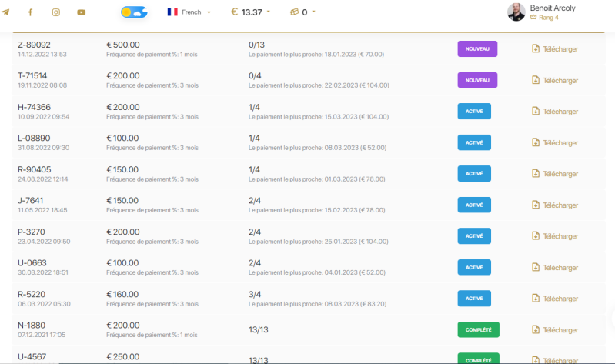The image size is (615, 364).
Task: Click download icon for P-3270 row
Action: (x=536, y=235)
